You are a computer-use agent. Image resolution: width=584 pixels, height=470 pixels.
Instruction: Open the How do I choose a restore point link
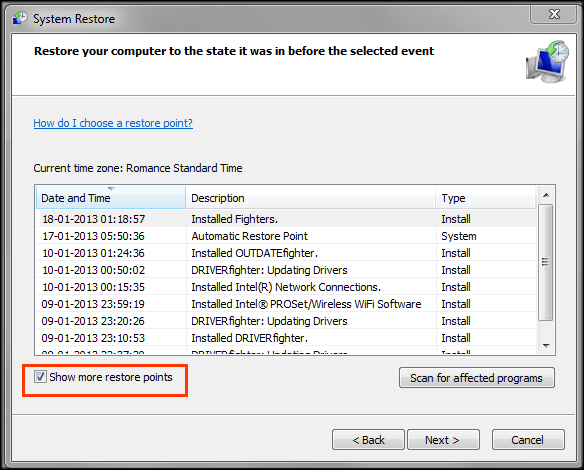(113, 123)
